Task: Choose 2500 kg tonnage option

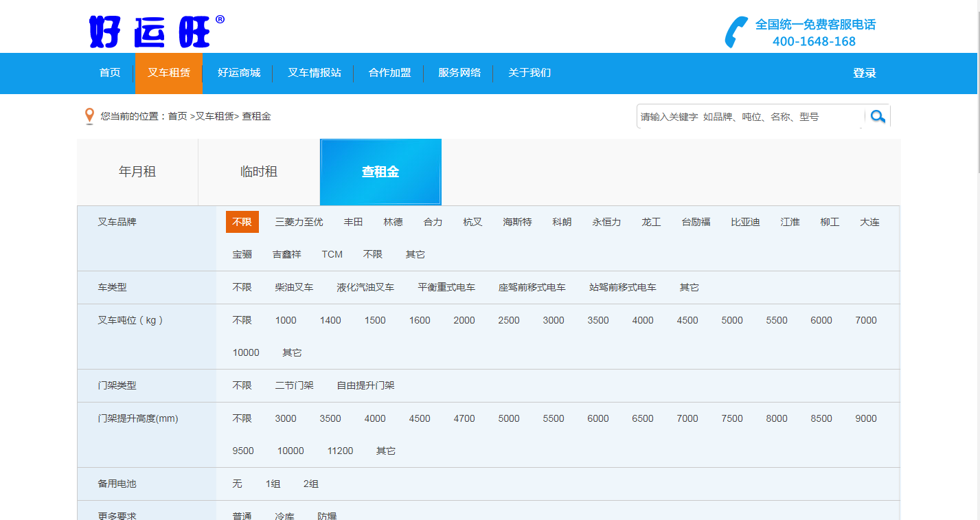Action: click(509, 320)
